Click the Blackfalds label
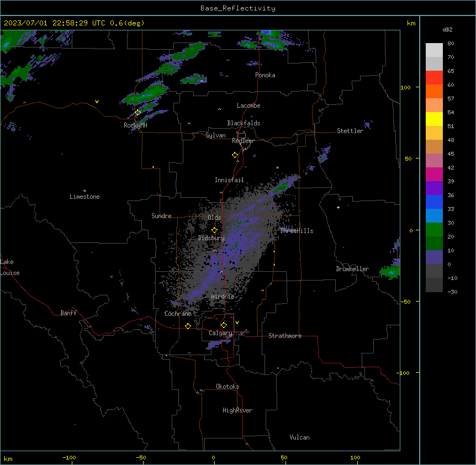 244,123
